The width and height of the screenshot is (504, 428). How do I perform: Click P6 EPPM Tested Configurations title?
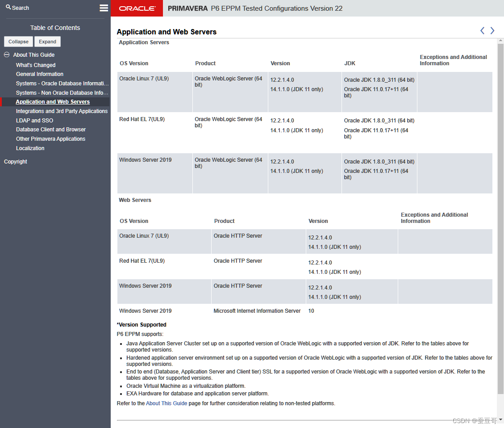coord(277,8)
